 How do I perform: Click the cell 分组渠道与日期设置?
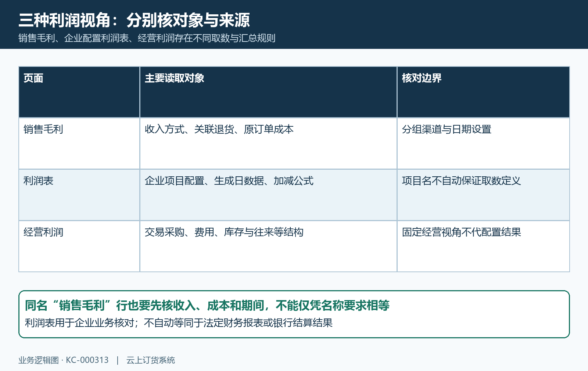click(483, 143)
